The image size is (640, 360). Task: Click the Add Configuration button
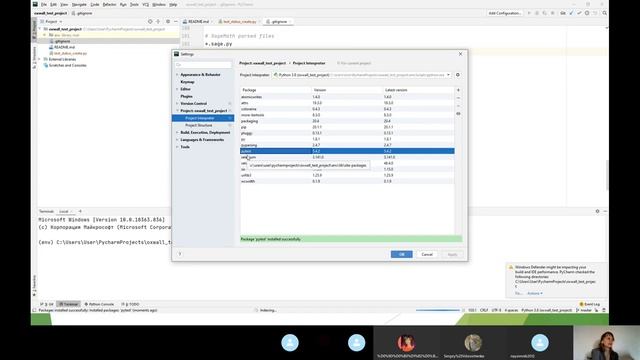tap(505, 13)
